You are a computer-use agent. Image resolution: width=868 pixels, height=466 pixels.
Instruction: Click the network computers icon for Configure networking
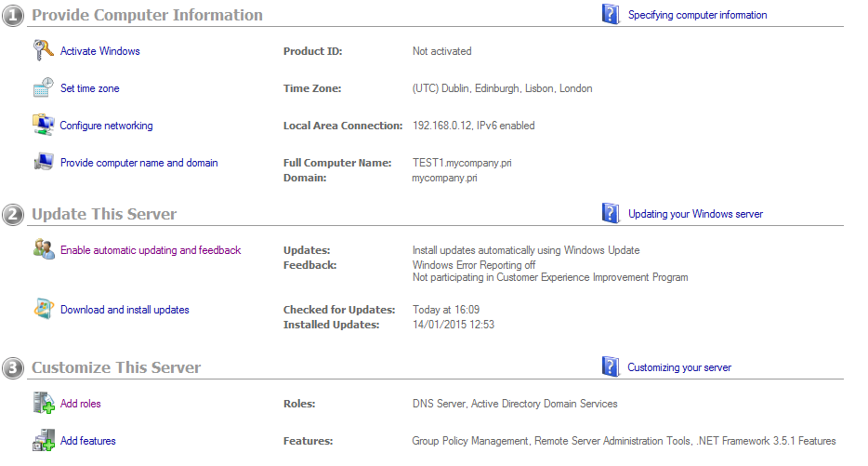click(43, 125)
